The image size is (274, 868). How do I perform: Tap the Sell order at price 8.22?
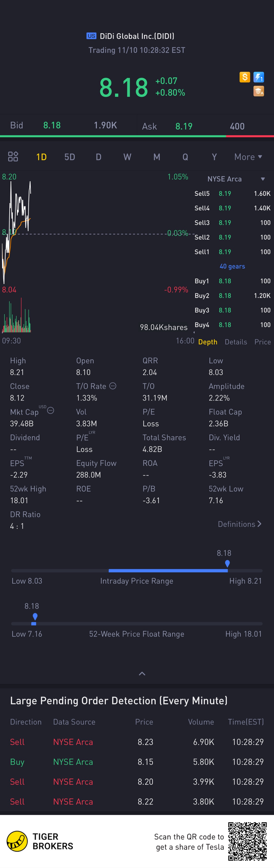[x=137, y=802]
